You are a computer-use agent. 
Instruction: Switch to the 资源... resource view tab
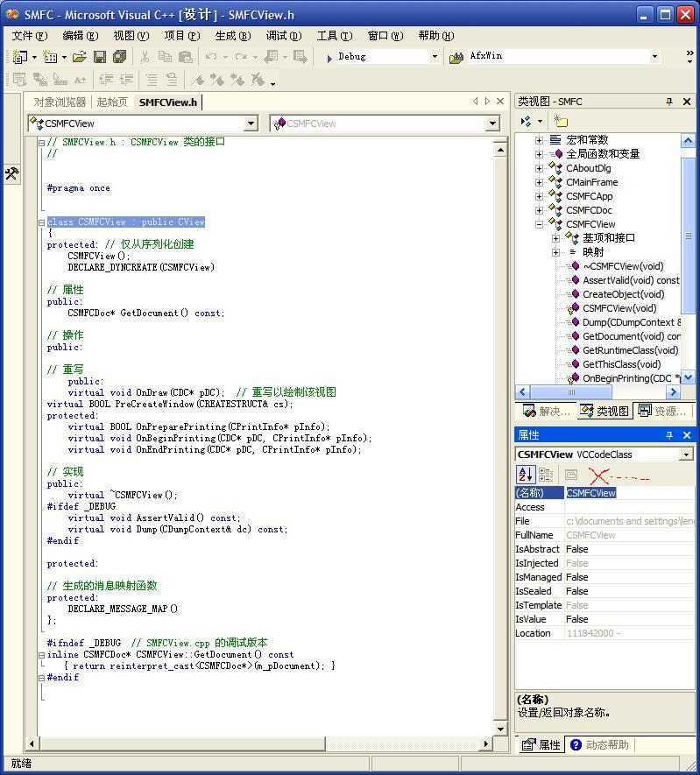click(662, 412)
